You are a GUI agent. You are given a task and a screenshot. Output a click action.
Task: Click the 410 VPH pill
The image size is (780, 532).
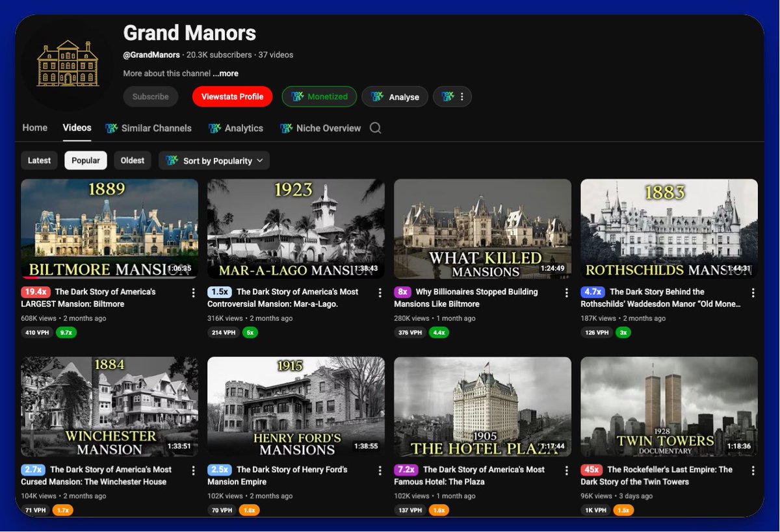(37, 333)
